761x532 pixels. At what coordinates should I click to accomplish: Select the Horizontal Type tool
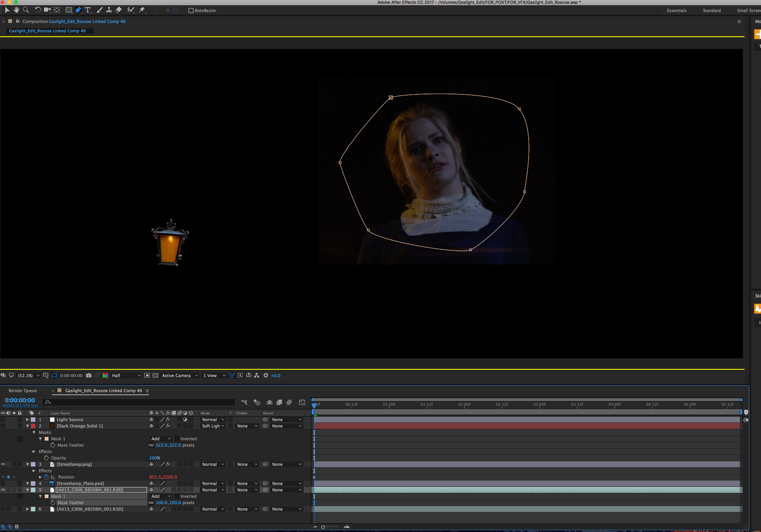click(87, 10)
